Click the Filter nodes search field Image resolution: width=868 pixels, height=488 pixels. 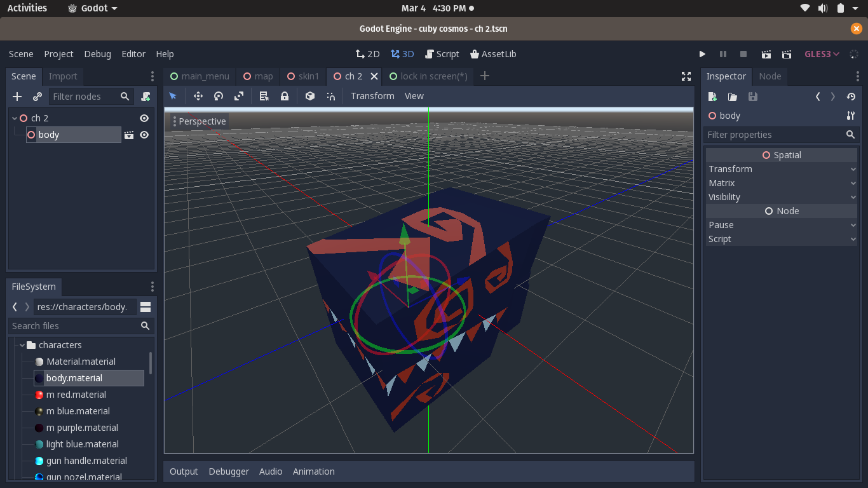[84, 97]
